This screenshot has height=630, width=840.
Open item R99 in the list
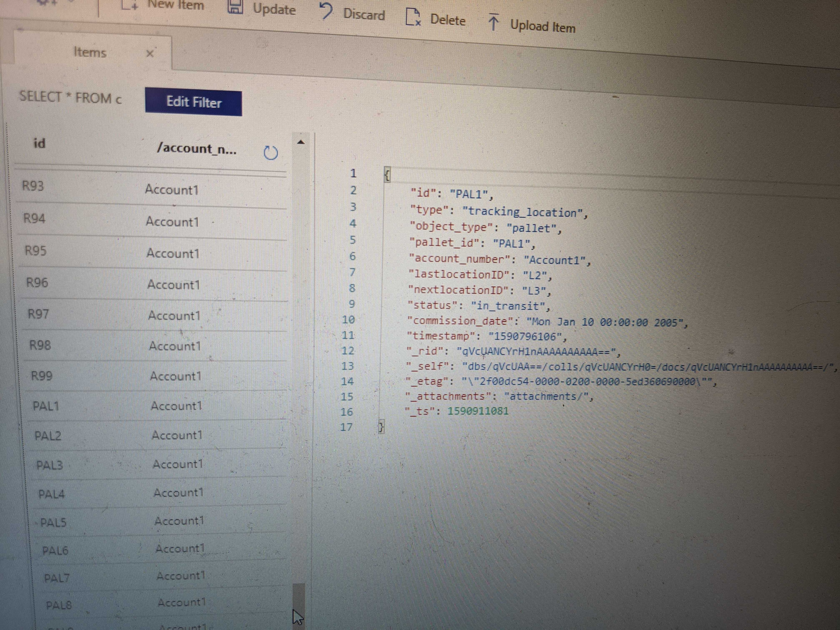tap(41, 376)
